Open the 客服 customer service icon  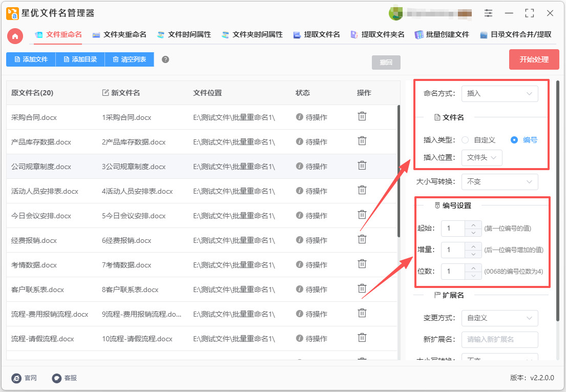click(x=57, y=378)
